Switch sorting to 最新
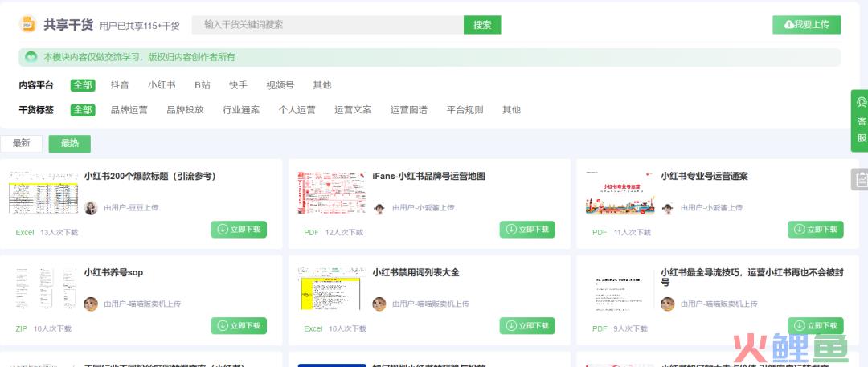 pos(21,144)
